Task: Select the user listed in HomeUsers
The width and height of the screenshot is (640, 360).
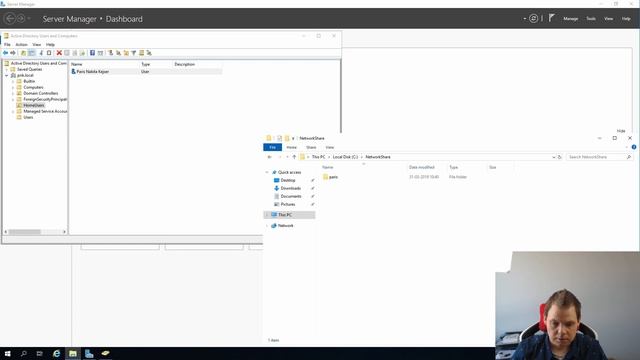Action: (93, 71)
